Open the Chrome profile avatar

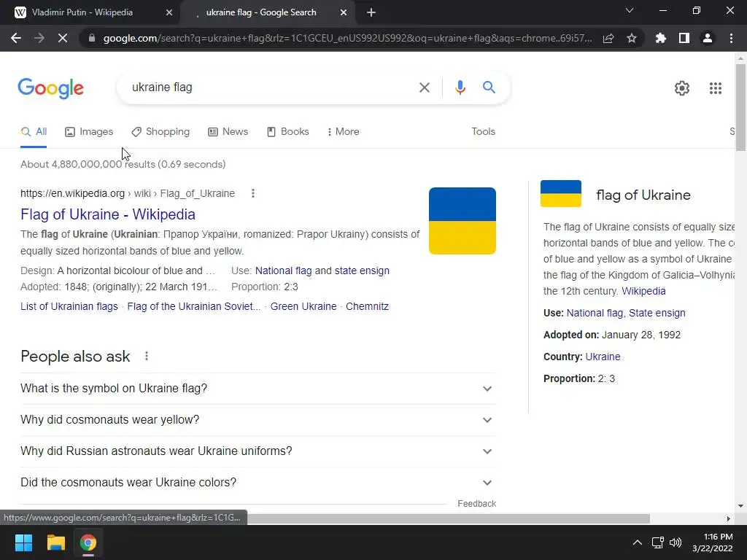[707, 38]
